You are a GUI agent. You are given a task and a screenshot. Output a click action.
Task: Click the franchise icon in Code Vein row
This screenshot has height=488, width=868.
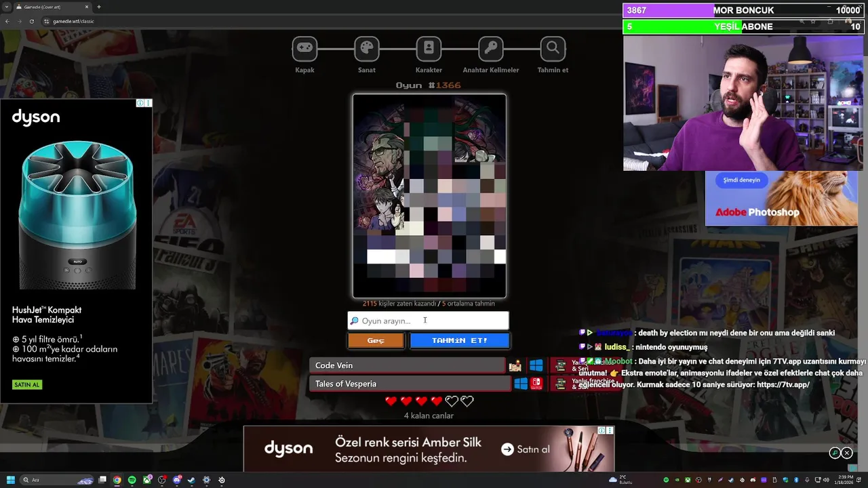(x=560, y=365)
